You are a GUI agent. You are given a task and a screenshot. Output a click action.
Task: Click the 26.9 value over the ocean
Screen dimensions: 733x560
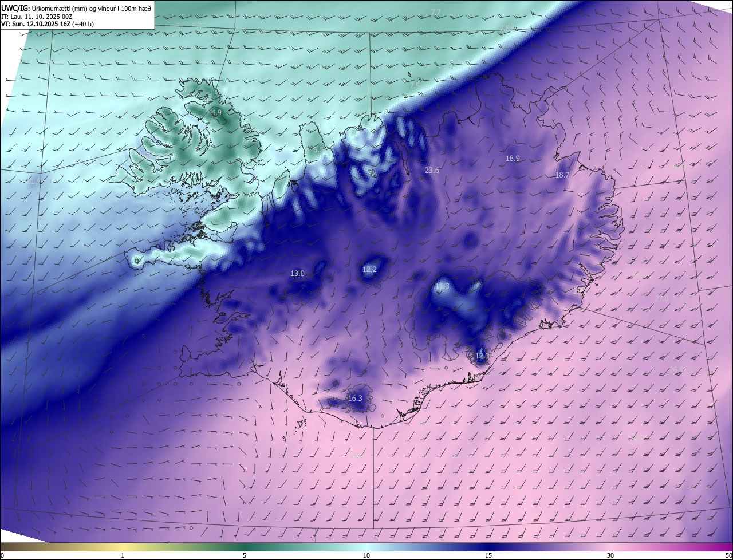click(676, 369)
